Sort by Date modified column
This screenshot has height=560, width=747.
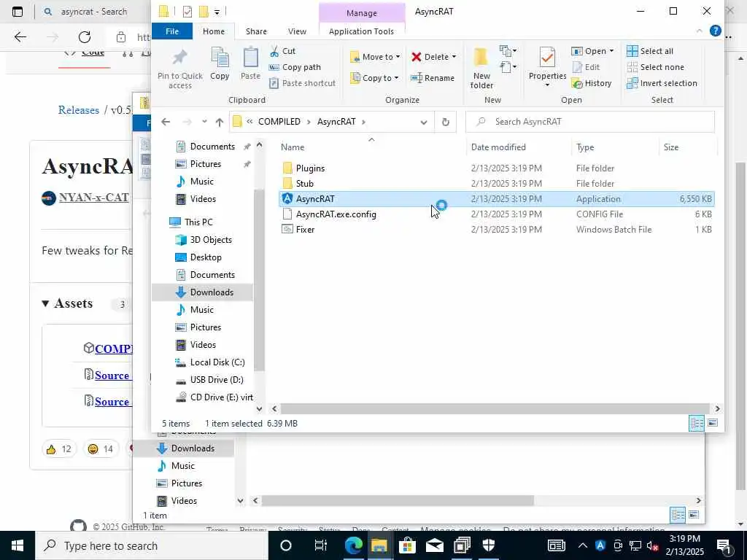point(498,147)
